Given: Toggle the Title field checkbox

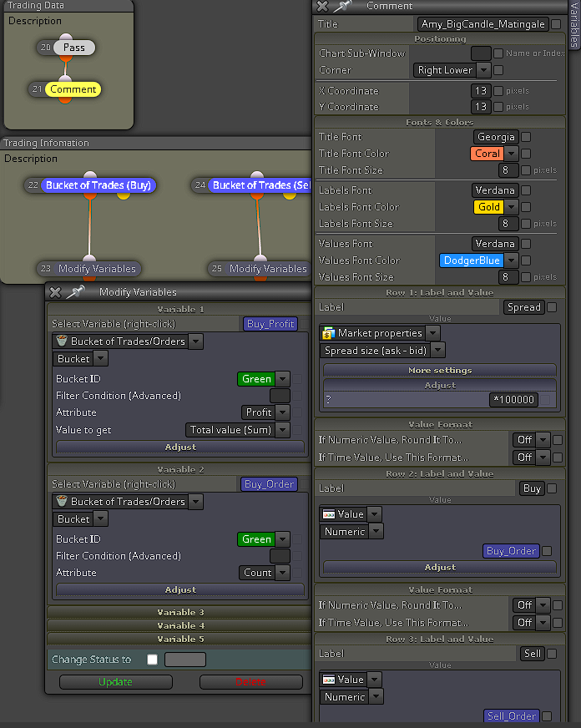Looking at the screenshot, I should (x=556, y=23).
